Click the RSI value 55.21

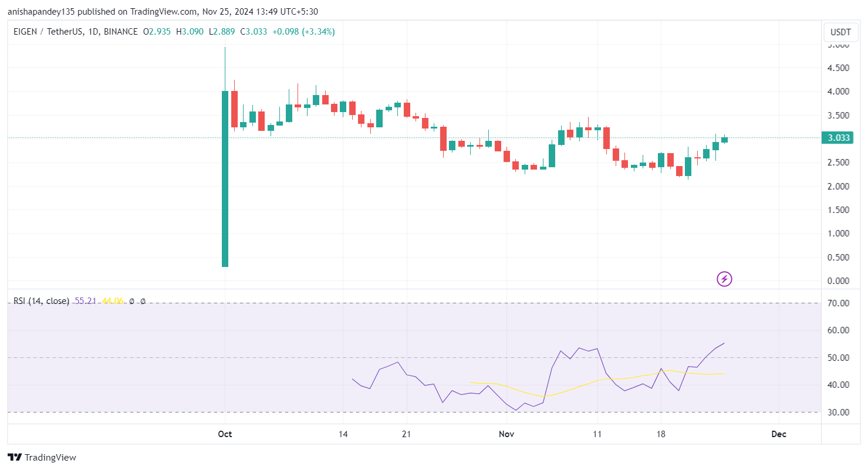pos(86,301)
